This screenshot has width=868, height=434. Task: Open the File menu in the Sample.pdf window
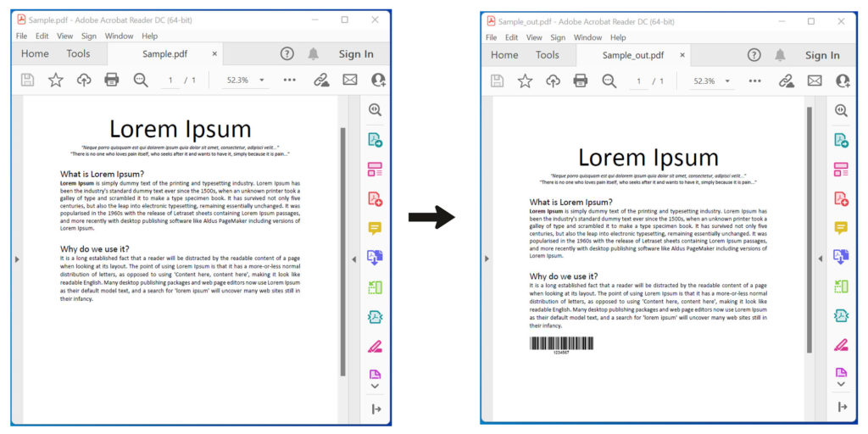pos(21,36)
